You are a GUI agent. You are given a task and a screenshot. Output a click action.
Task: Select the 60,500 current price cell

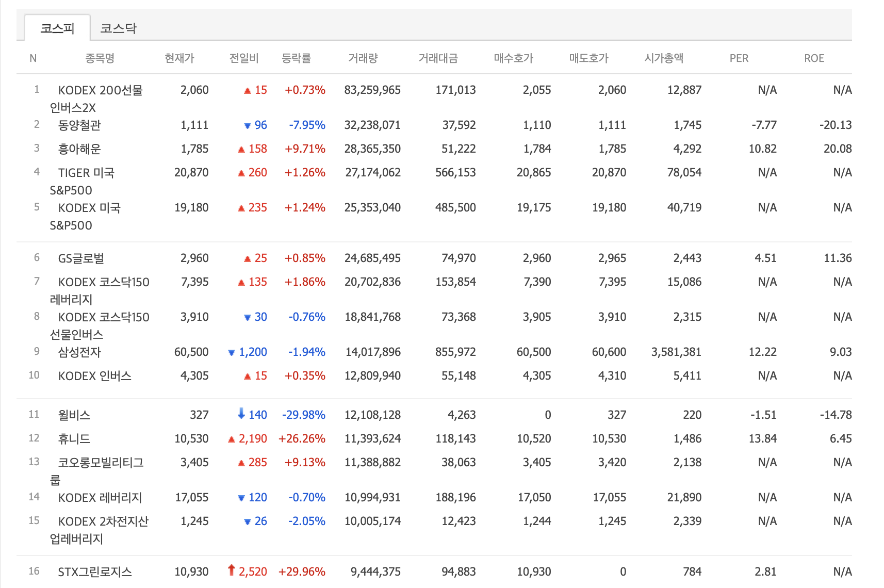191,352
